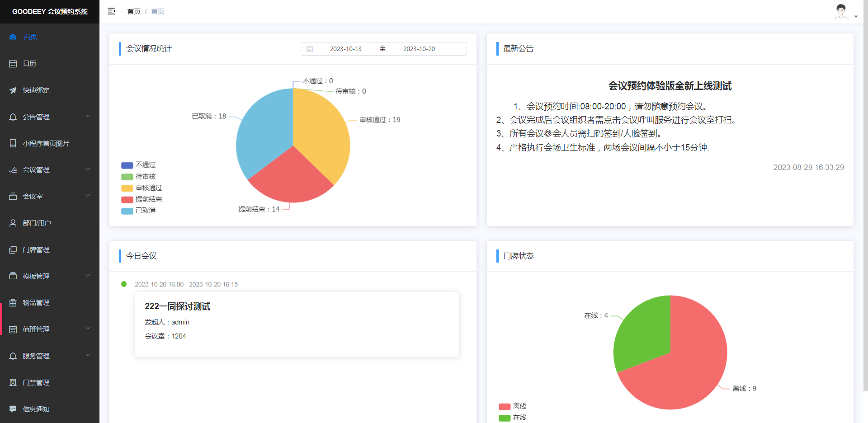Toggle 审核通过 legend item visibility
The height and width of the screenshot is (423, 868).
tap(142, 188)
